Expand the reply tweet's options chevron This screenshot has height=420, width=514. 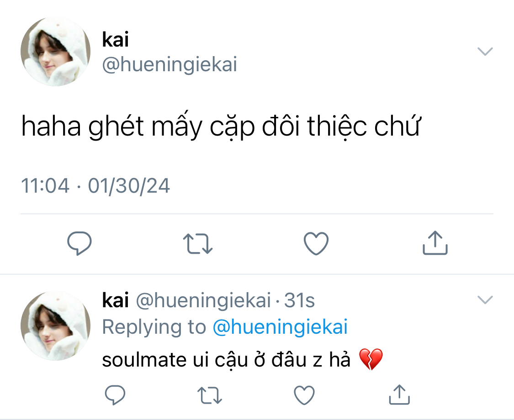(485, 300)
